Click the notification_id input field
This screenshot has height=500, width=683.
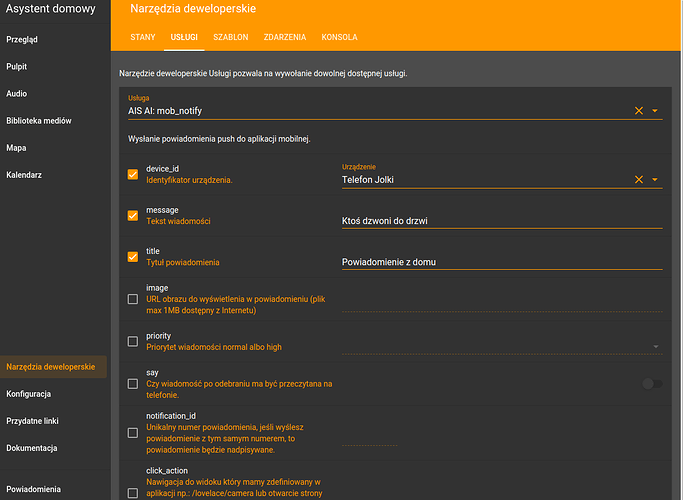pos(369,438)
